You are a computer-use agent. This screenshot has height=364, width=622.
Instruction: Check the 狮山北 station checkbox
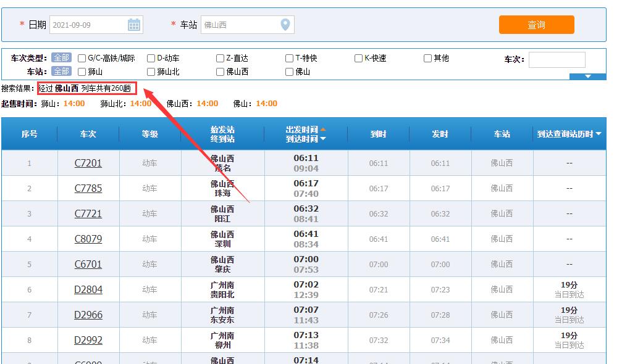tap(151, 72)
